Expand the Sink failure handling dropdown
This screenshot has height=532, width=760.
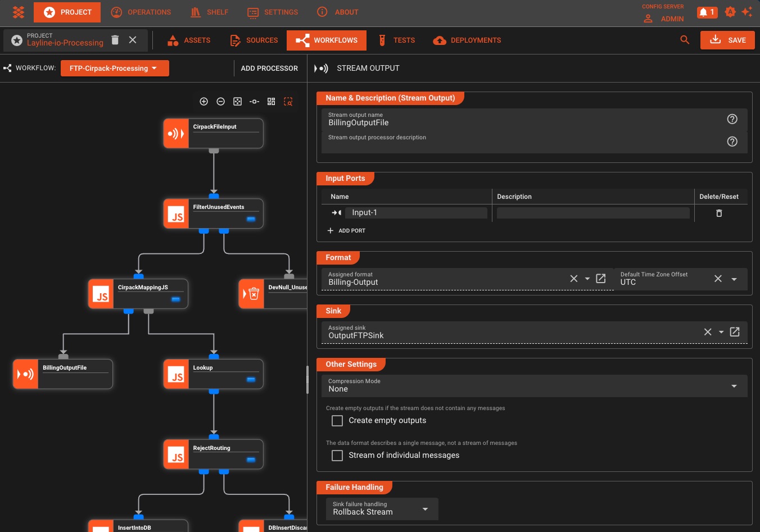(425, 508)
